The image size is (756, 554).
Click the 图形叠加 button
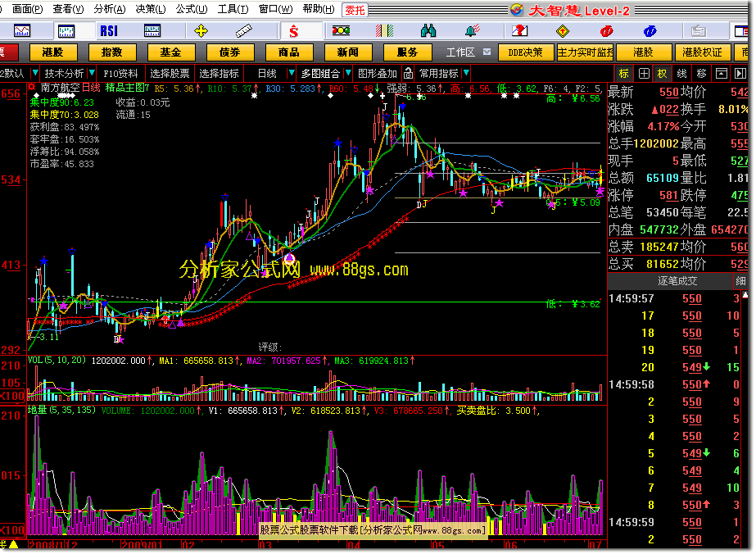[x=377, y=74]
